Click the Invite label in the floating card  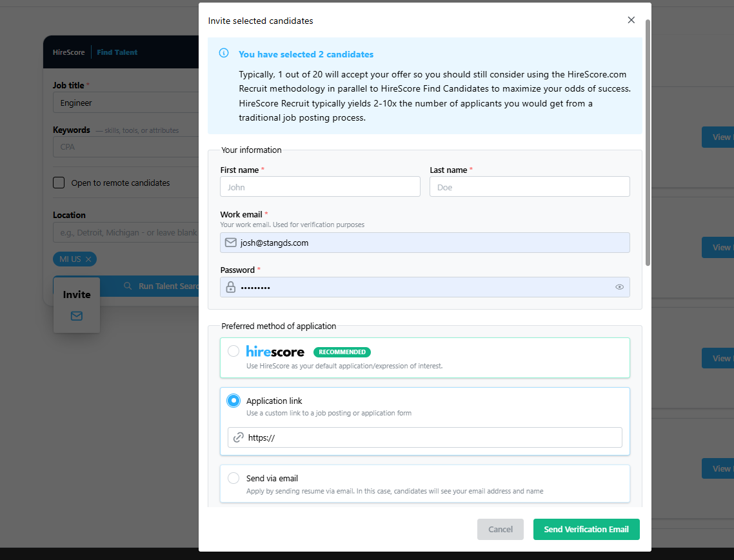(x=77, y=294)
